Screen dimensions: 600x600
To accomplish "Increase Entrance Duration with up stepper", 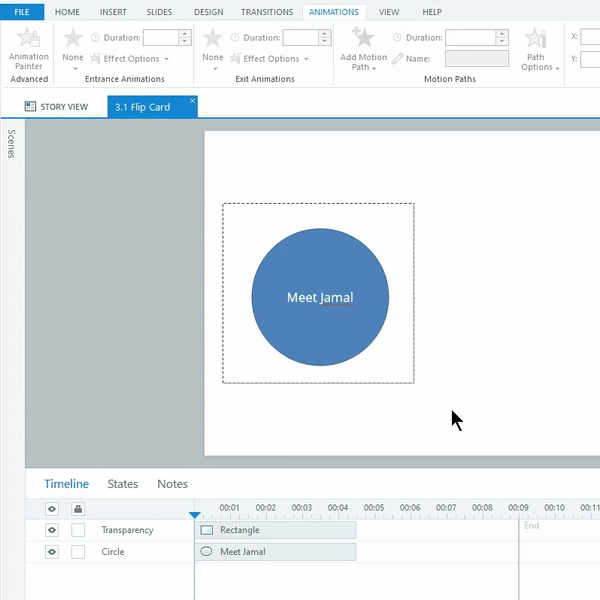I will point(184,34).
